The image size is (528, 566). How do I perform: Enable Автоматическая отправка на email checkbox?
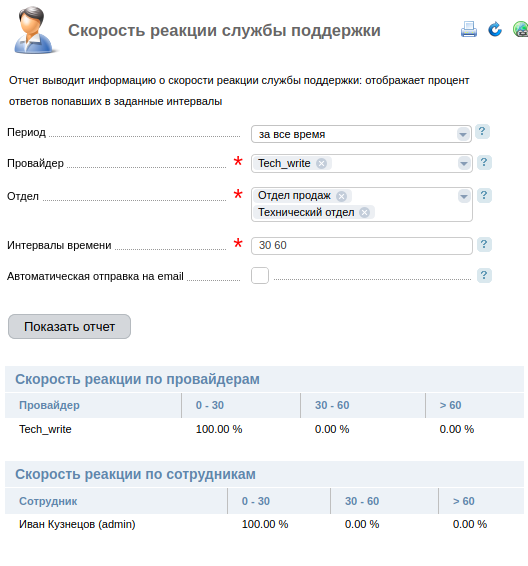(260, 275)
